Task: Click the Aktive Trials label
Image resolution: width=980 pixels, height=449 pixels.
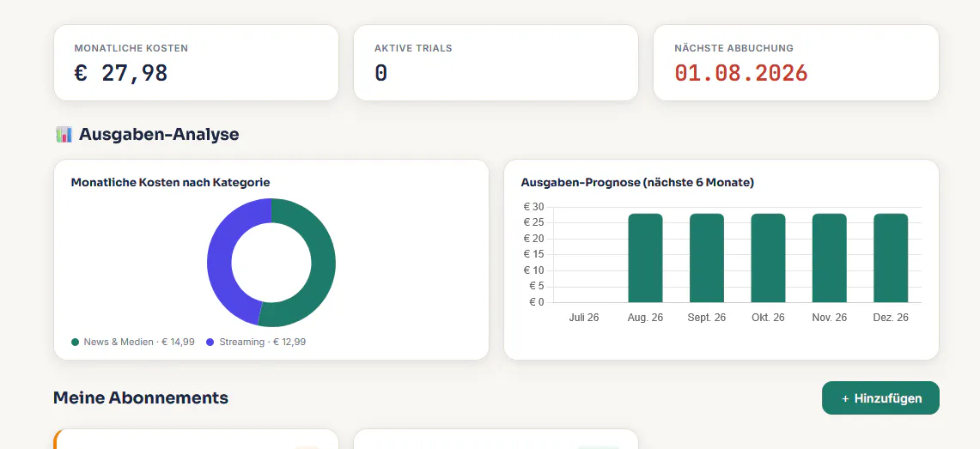Action: pyautogui.click(x=413, y=48)
